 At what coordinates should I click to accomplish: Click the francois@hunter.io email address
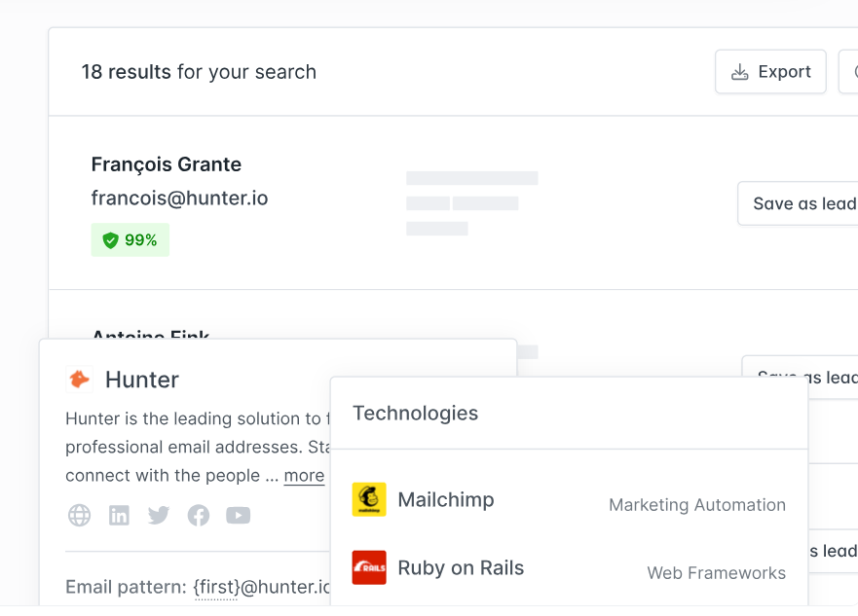point(179,198)
